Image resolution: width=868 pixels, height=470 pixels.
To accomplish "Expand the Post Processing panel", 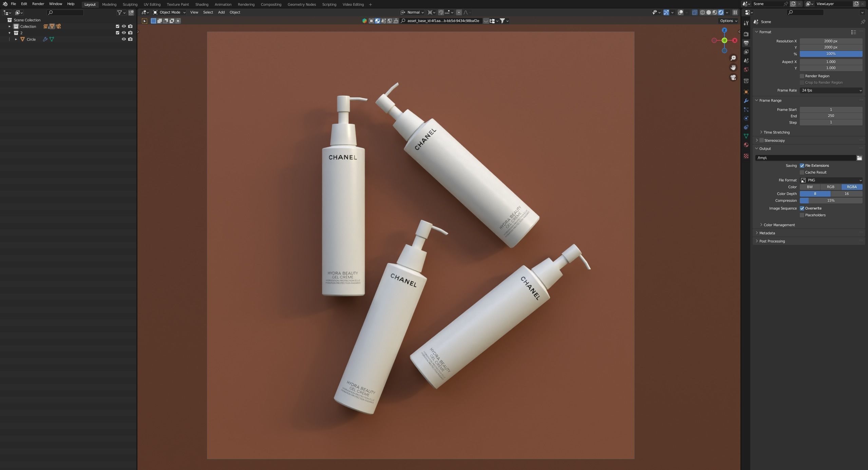I will (772, 241).
